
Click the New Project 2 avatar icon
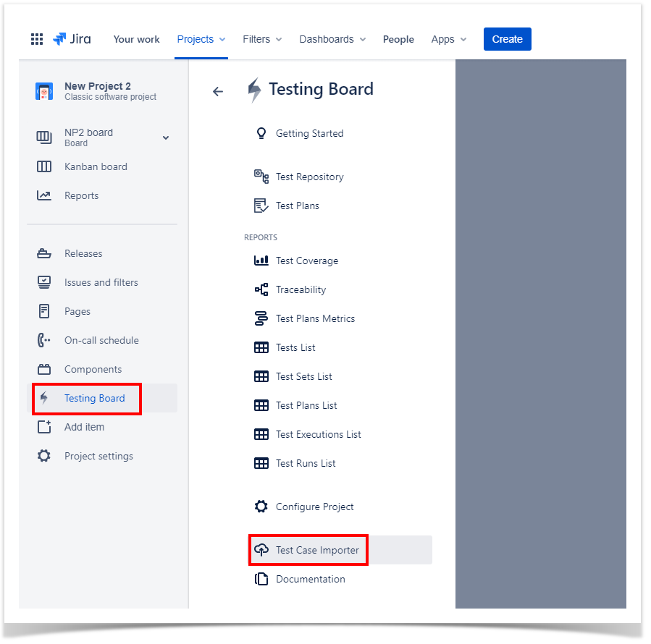click(44, 91)
